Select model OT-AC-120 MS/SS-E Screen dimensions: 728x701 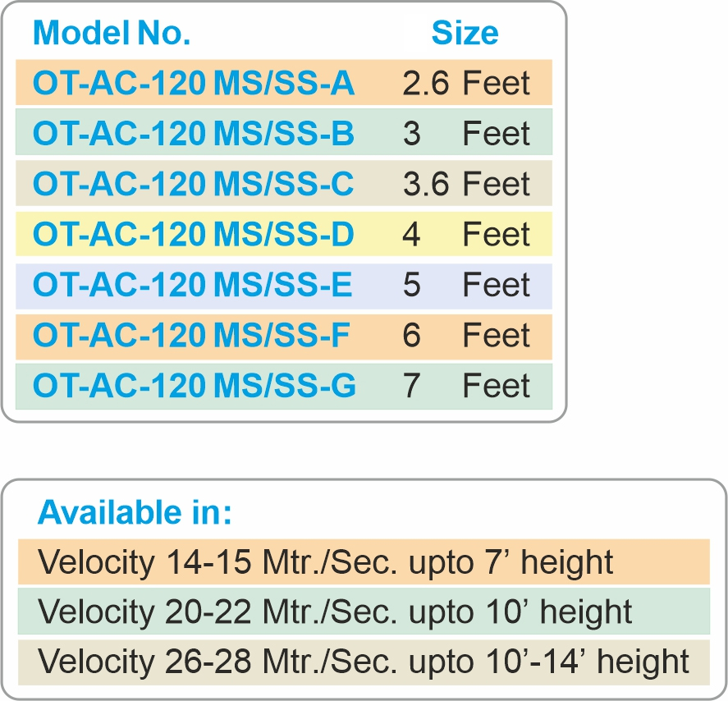[x=194, y=286]
